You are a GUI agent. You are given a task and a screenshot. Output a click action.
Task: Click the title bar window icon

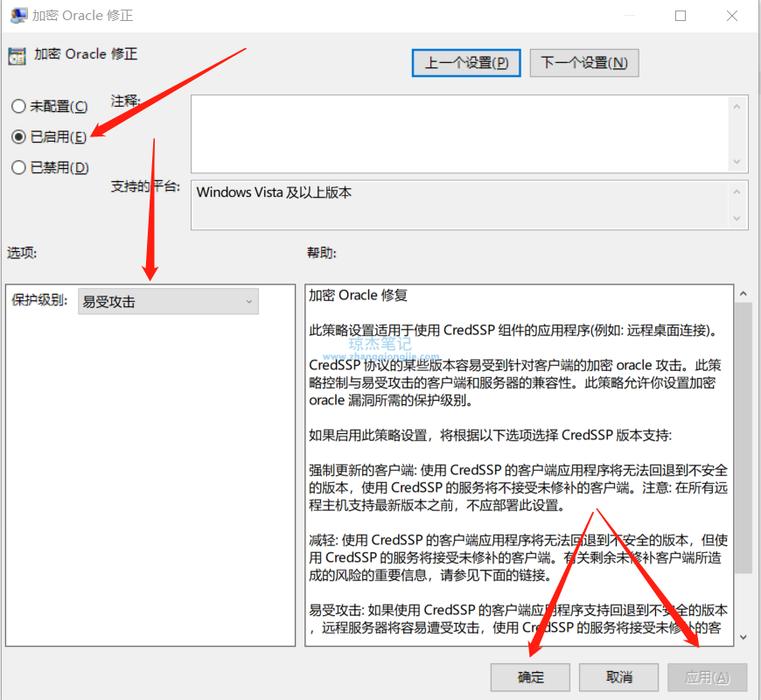click(18, 16)
